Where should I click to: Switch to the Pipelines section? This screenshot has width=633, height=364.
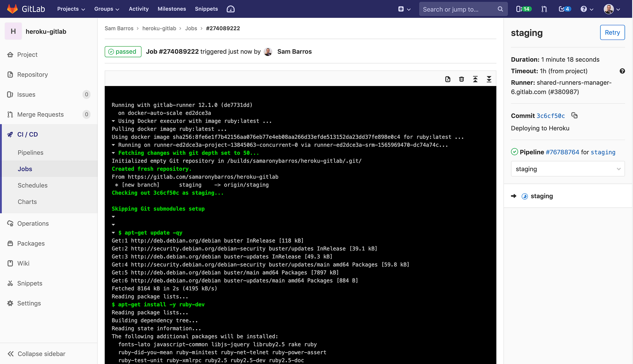(30, 152)
